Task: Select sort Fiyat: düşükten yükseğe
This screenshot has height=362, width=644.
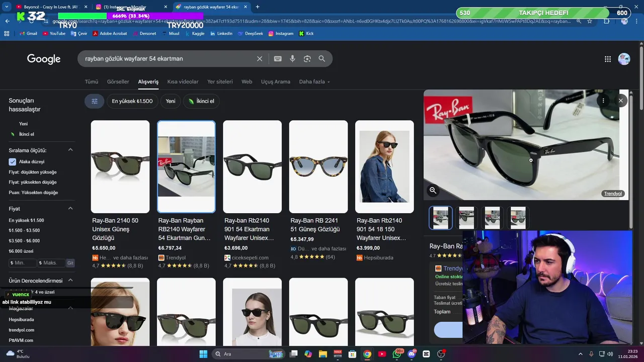Action: coord(33,172)
